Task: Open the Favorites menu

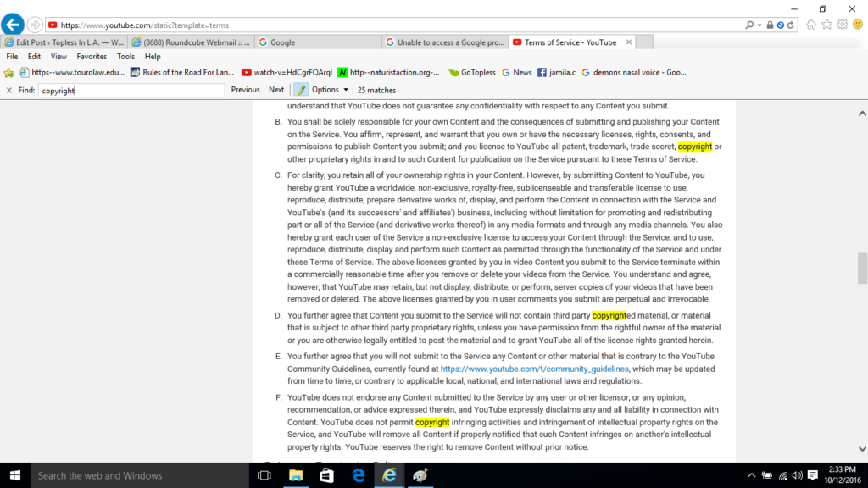Action: (92, 57)
